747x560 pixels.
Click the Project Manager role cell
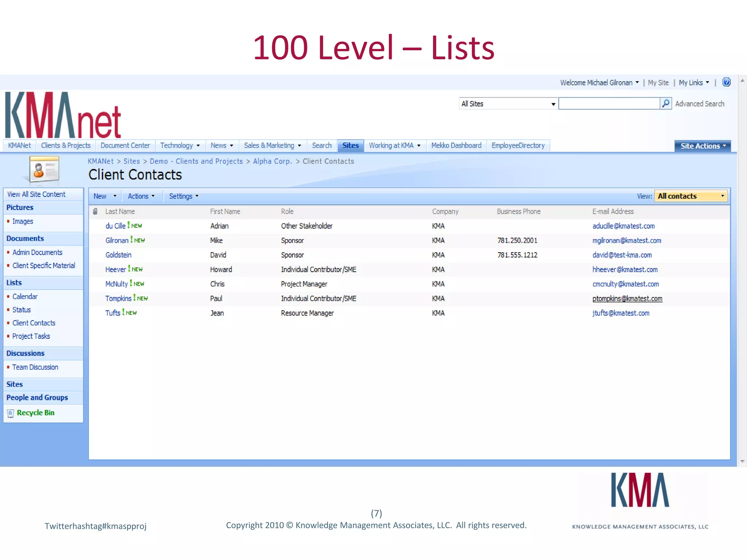(304, 284)
